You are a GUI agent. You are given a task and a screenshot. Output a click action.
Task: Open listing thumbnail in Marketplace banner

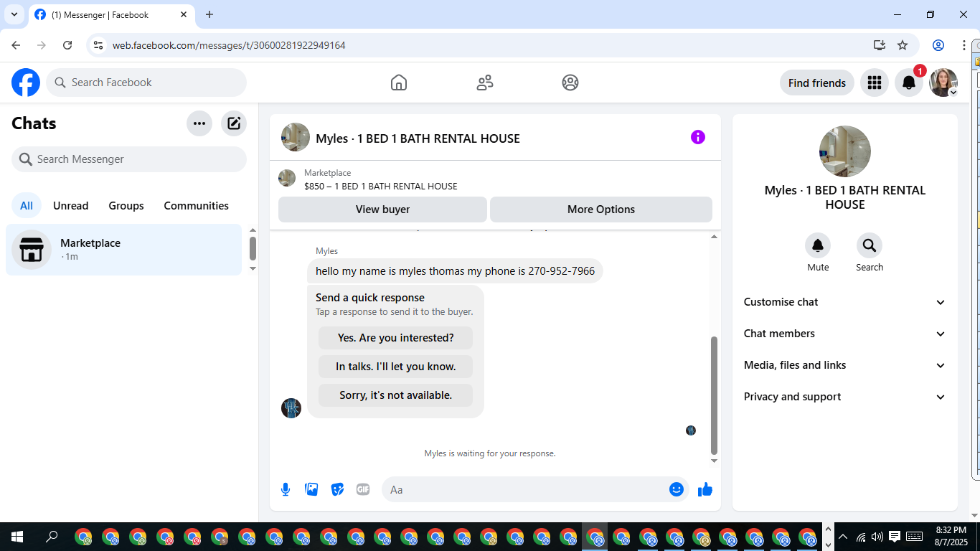coord(287,178)
